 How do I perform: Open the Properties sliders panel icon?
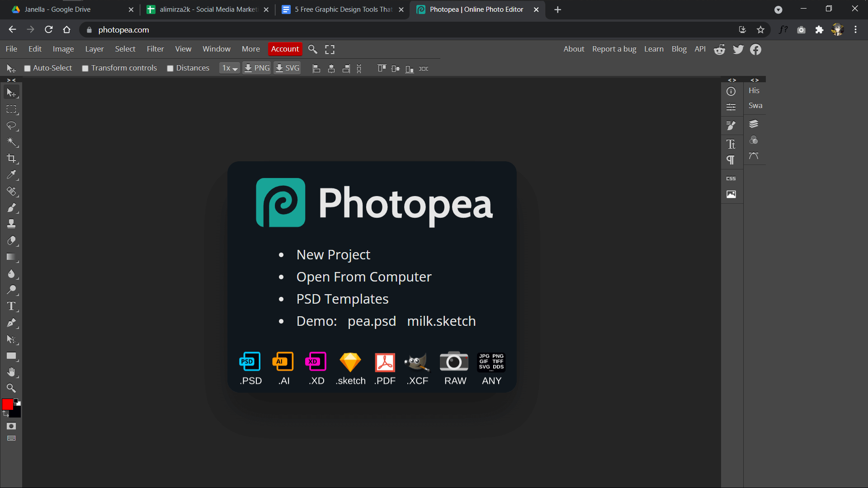pyautogui.click(x=731, y=107)
